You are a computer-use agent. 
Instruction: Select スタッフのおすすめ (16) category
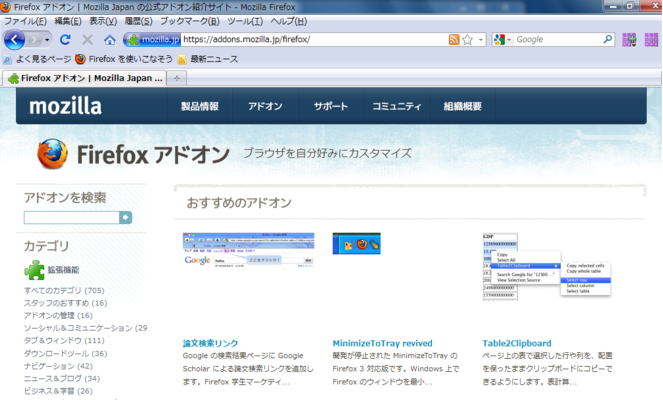coord(66,303)
